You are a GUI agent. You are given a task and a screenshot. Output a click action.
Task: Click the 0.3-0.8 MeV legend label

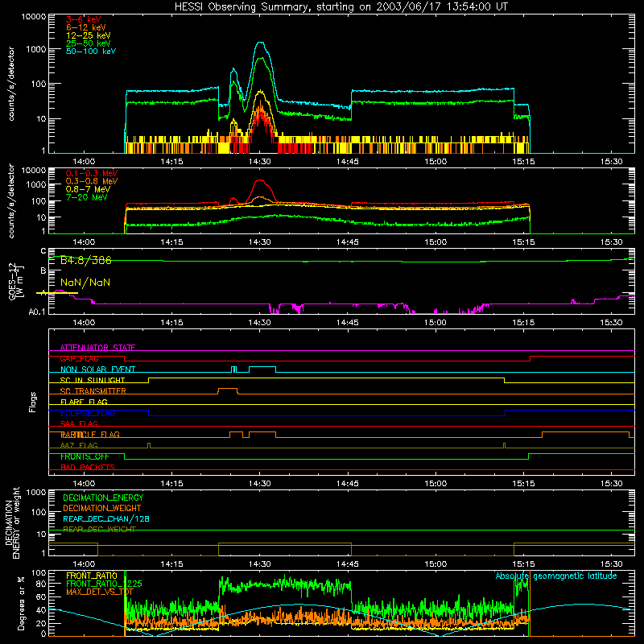[x=92, y=181]
